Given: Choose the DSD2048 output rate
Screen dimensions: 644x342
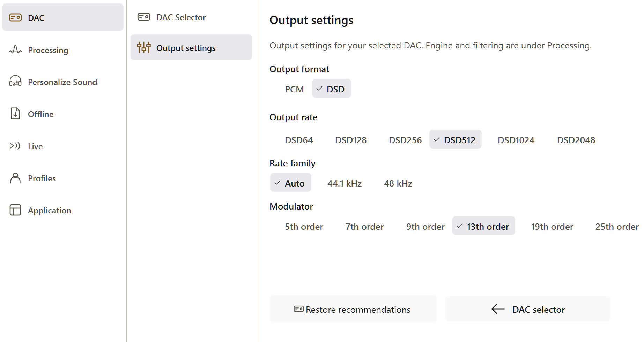Looking at the screenshot, I should [576, 140].
